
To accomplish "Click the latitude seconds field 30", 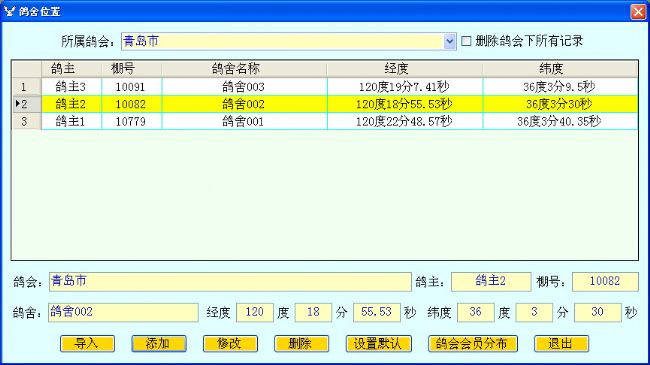I will coord(597,312).
